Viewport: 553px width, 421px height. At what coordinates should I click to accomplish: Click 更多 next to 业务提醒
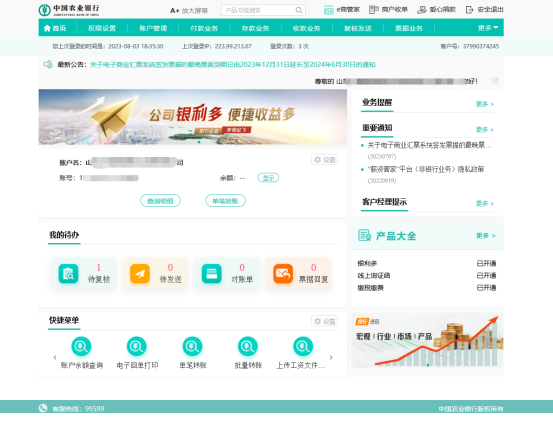[x=485, y=104]
